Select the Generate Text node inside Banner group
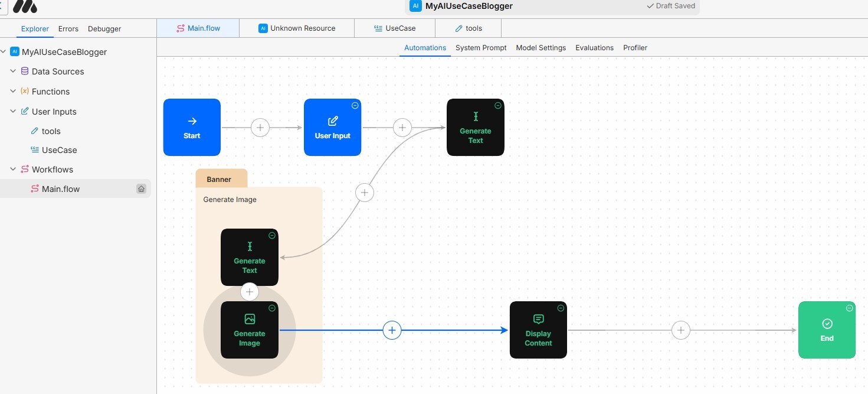This screenshot has height=394, width=868. (x=249, y=257)
